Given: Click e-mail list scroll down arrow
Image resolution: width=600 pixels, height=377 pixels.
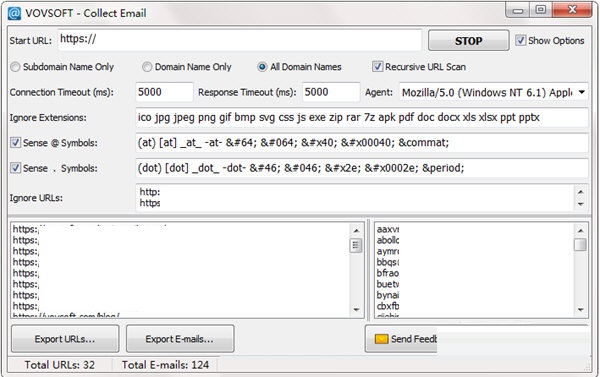Looking at the screenshot, I should (580, 309).
